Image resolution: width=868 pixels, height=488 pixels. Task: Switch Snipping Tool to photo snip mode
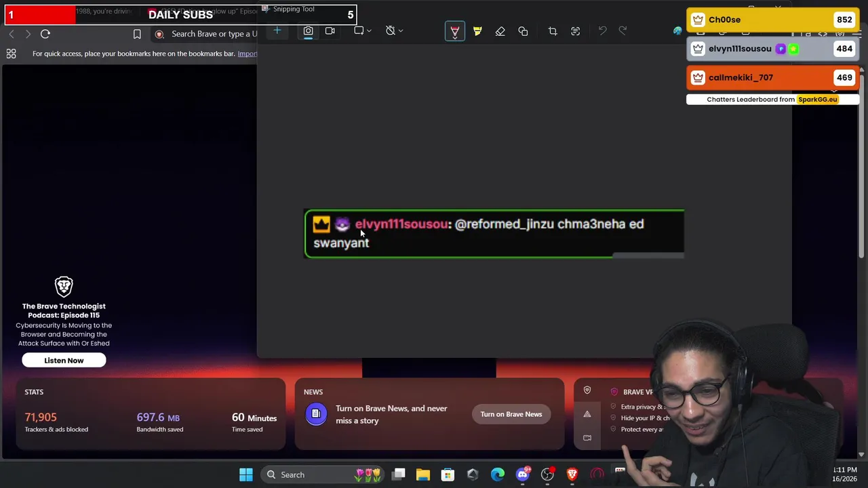pyautogui.click(x=308, y=30)
